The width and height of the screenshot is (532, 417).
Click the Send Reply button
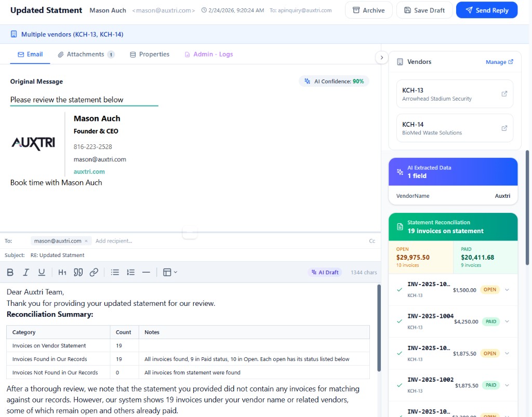(x=486, y=10)
